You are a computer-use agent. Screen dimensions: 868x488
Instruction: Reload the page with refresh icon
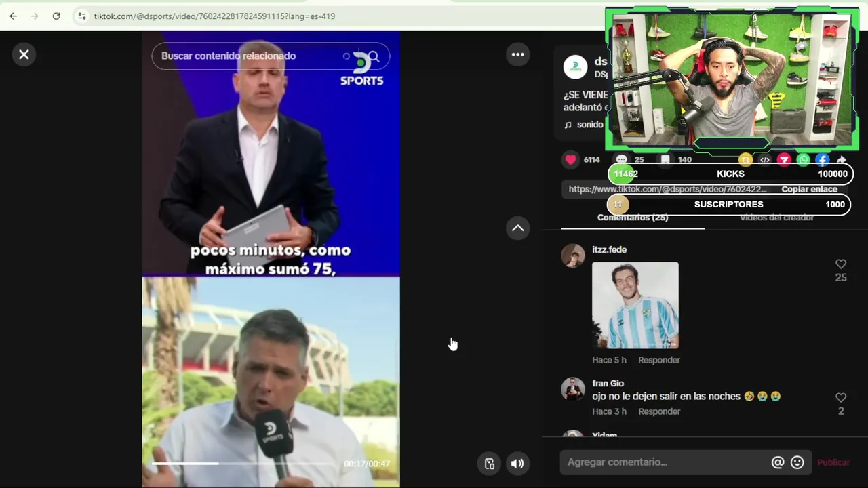click(x=56, y=16)
